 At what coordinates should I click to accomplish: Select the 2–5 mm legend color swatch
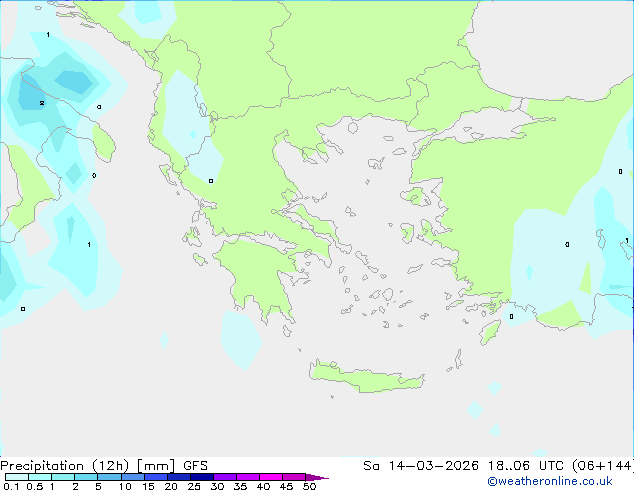pos(86,477)
